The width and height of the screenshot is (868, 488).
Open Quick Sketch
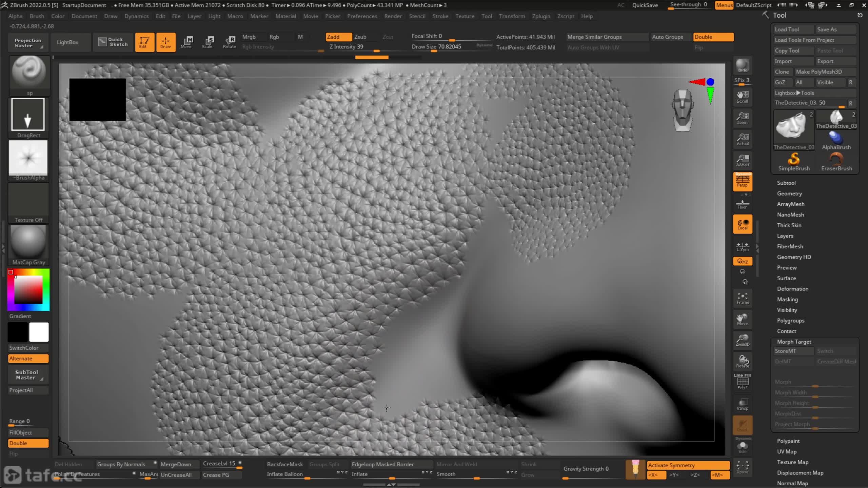coord(113,42)
